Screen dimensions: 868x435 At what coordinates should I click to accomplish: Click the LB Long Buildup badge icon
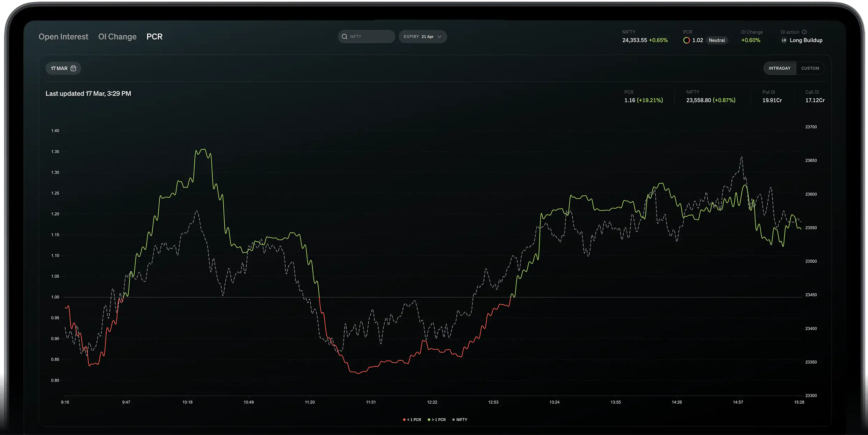click(x=784, y=40)
